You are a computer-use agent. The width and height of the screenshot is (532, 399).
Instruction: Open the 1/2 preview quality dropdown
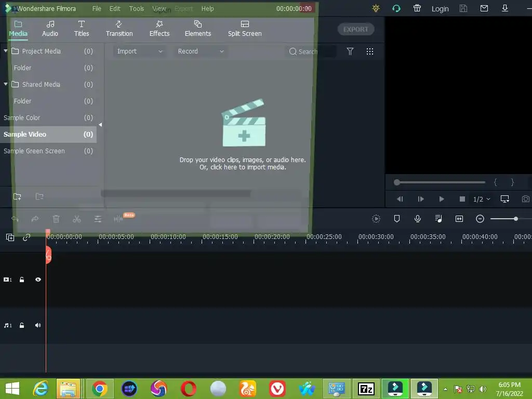click(x=482, y=199)
